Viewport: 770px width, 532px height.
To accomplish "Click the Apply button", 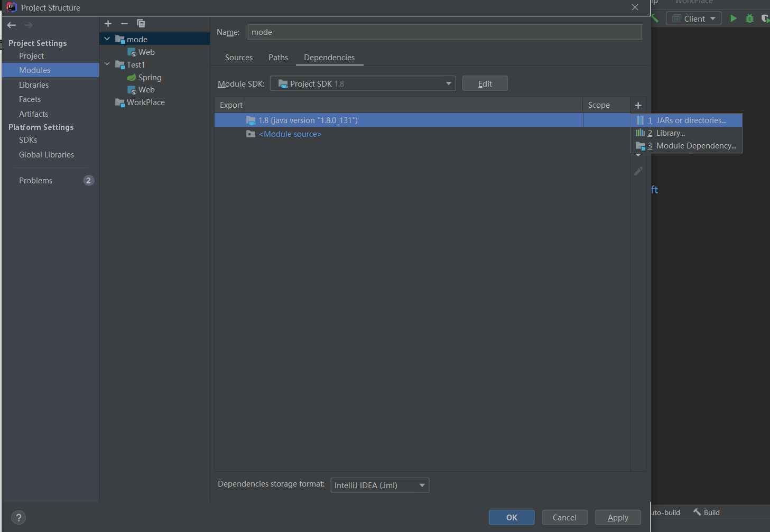I will click(x=618, y=517).
